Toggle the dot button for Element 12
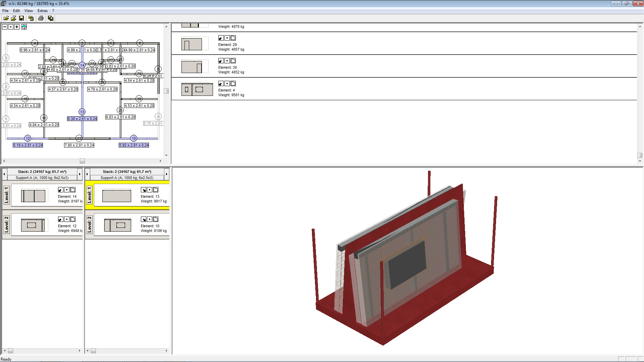The image size is (644, 362). tap(66, 219)
